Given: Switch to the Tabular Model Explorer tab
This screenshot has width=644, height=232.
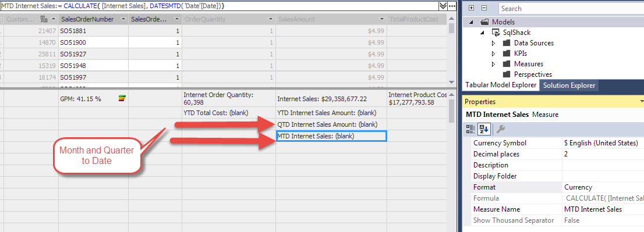Looking at the screenshot, I should pyautogui.click(x=500, y=85).
